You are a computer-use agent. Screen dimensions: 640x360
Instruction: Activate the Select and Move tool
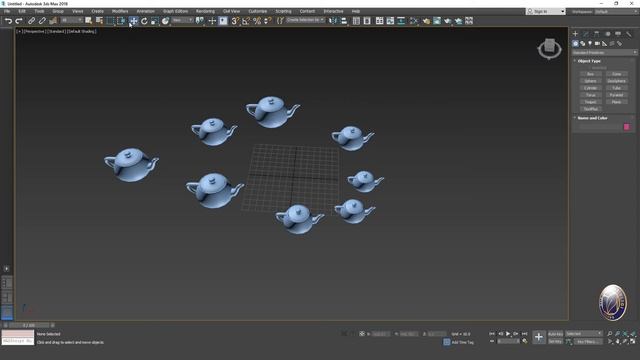pos(133,21)
